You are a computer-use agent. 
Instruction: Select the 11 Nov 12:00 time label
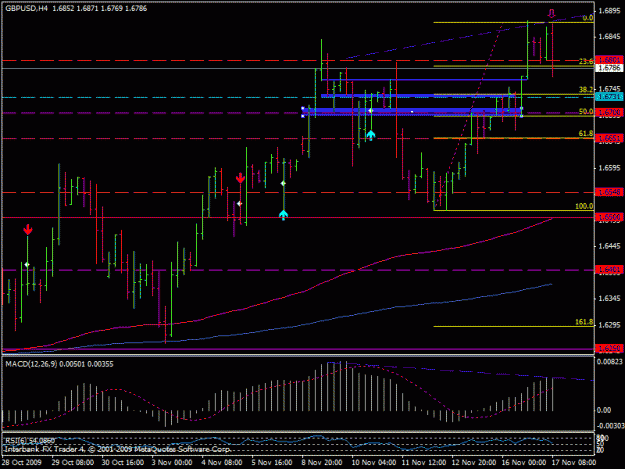[x=424, y=463]
